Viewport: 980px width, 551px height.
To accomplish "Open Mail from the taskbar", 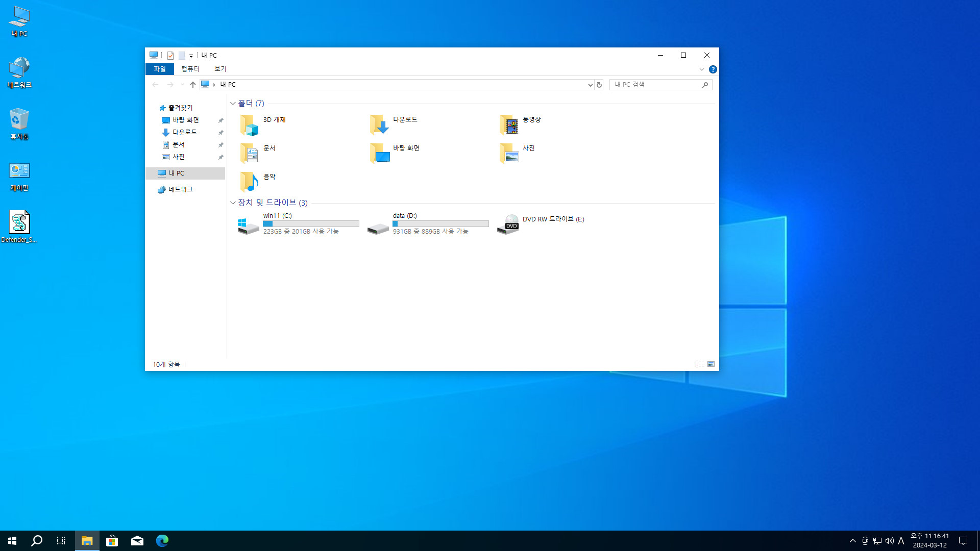I will click(137, 541).
